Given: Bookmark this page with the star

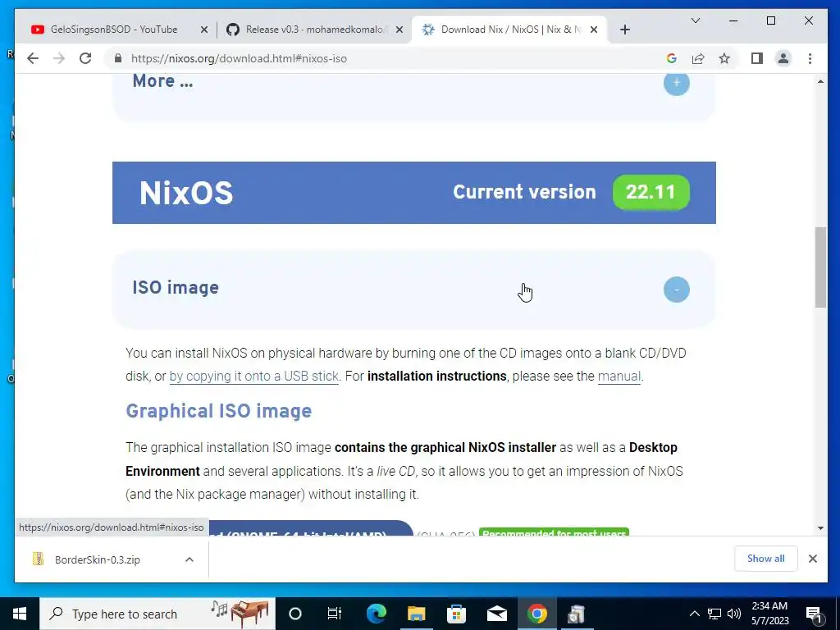Looking at the screenshot, I should (x=724, y=58).
